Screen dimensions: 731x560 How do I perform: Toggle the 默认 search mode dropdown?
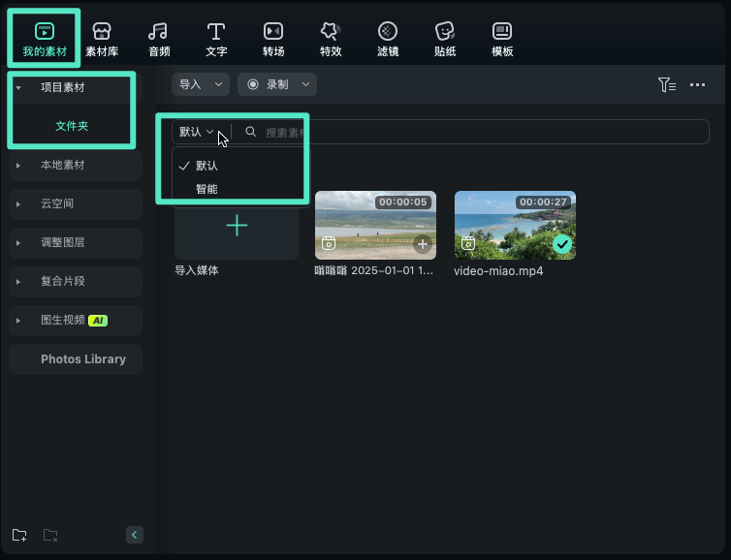click(x=197, y=132)
